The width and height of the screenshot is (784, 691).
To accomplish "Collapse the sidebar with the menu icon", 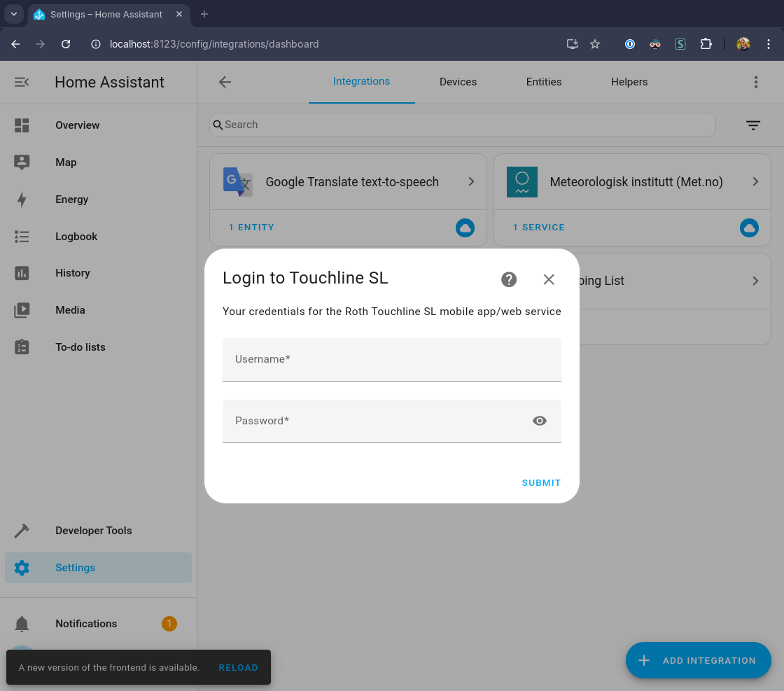I will click(22, 82).
